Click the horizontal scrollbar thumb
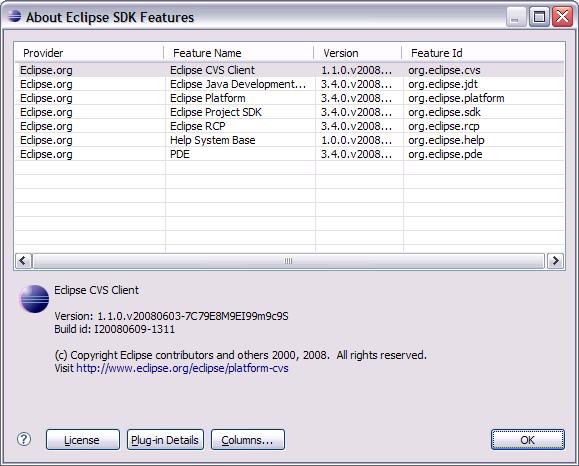Viewport: 579px width, 466px height. [x=288, y=261]
